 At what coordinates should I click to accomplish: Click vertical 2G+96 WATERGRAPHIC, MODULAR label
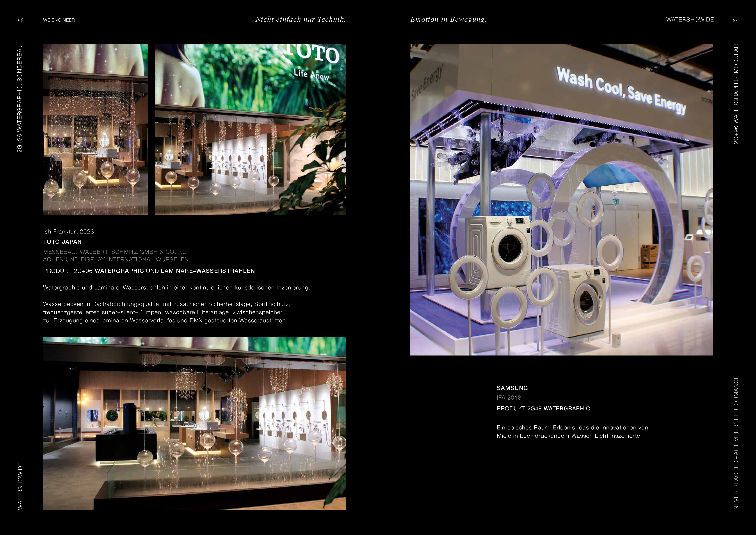coord(736,94)
